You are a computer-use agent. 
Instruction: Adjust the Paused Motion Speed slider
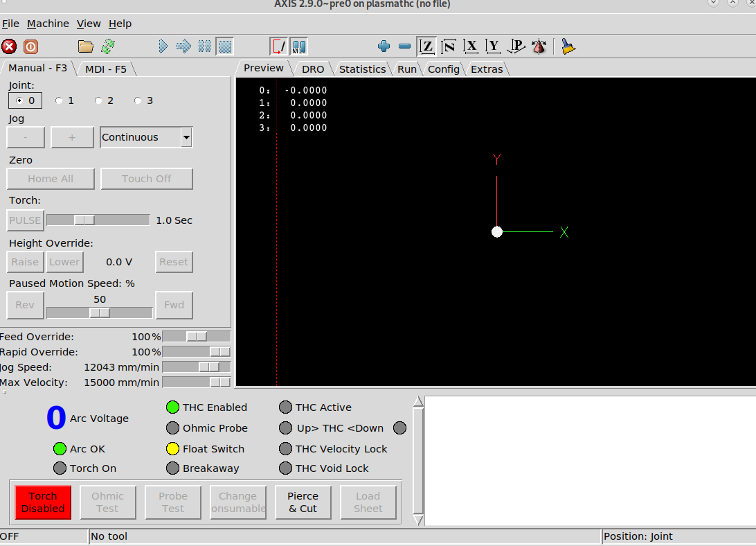point(100,312)
